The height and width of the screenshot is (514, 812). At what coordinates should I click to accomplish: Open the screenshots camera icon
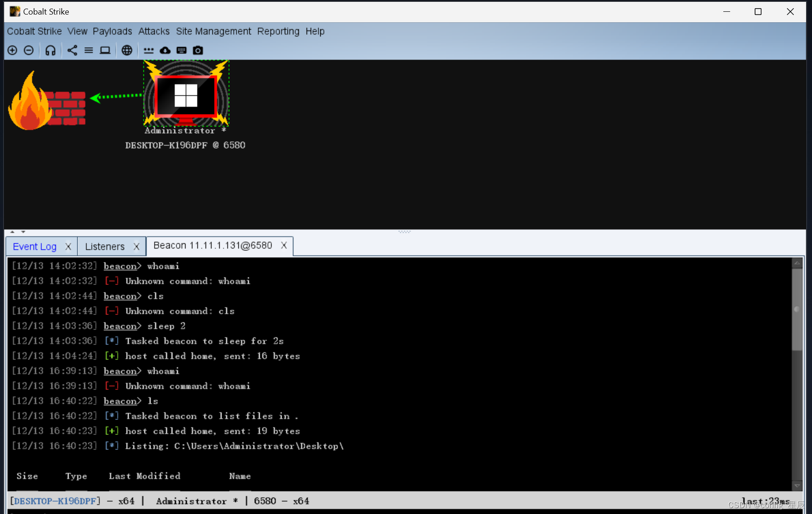[198, 50]
